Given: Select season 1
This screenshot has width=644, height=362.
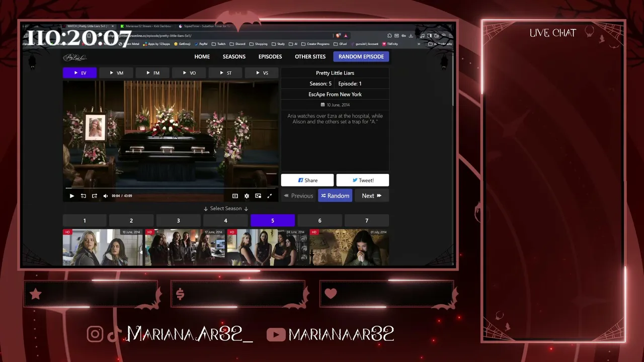Looking at the screenshot, I should point(85,221).
